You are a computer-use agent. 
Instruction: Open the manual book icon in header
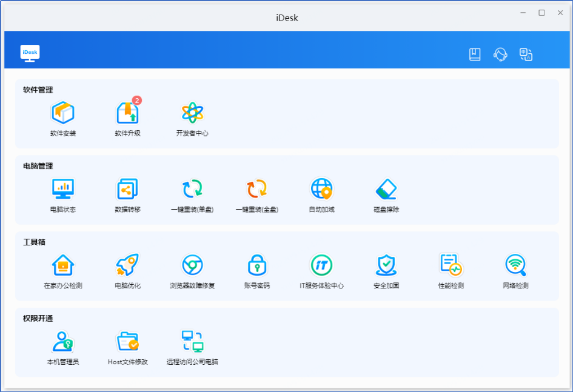[x=475, y=55]
